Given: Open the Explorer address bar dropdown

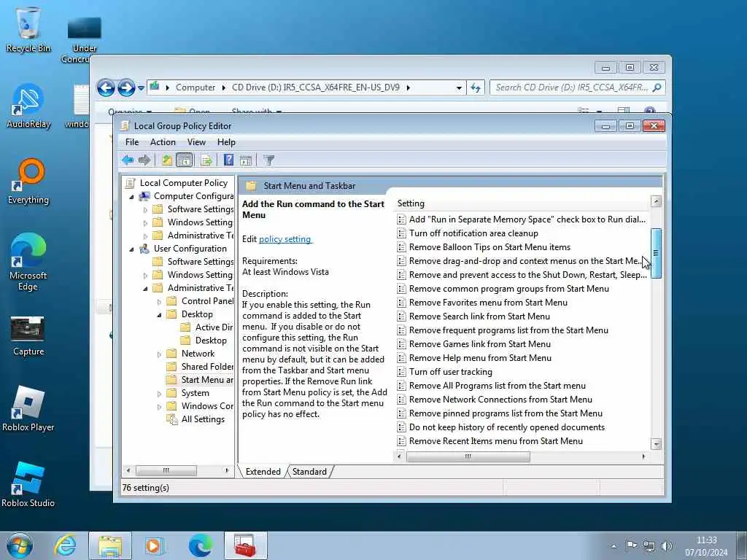Looking at the screenshot, I should [x=459, y=87].
